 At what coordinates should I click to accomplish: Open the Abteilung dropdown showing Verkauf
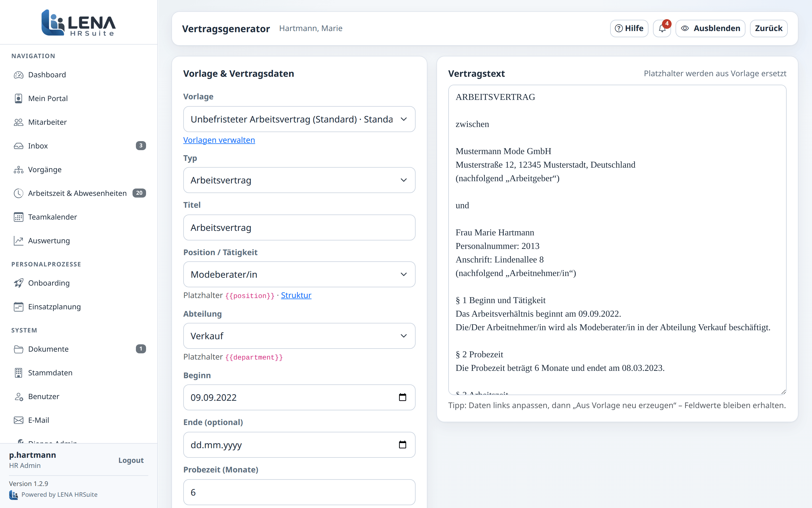point(299,336)
